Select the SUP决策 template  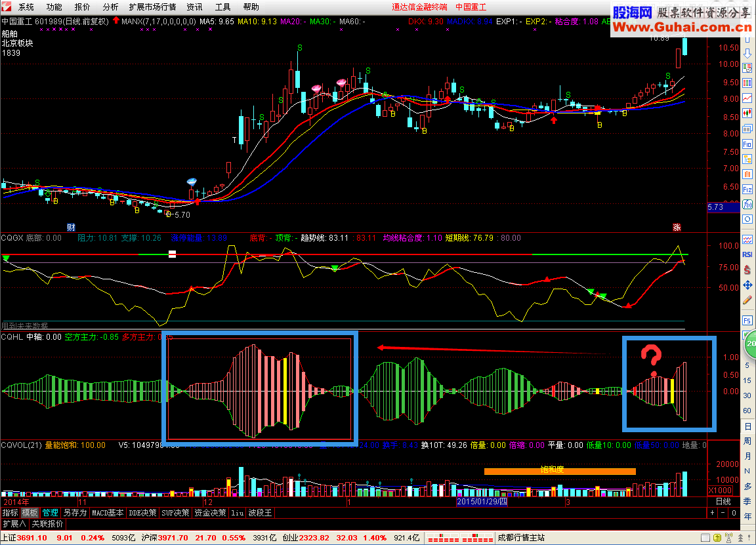pyautogui.click(x=175, y=513)
